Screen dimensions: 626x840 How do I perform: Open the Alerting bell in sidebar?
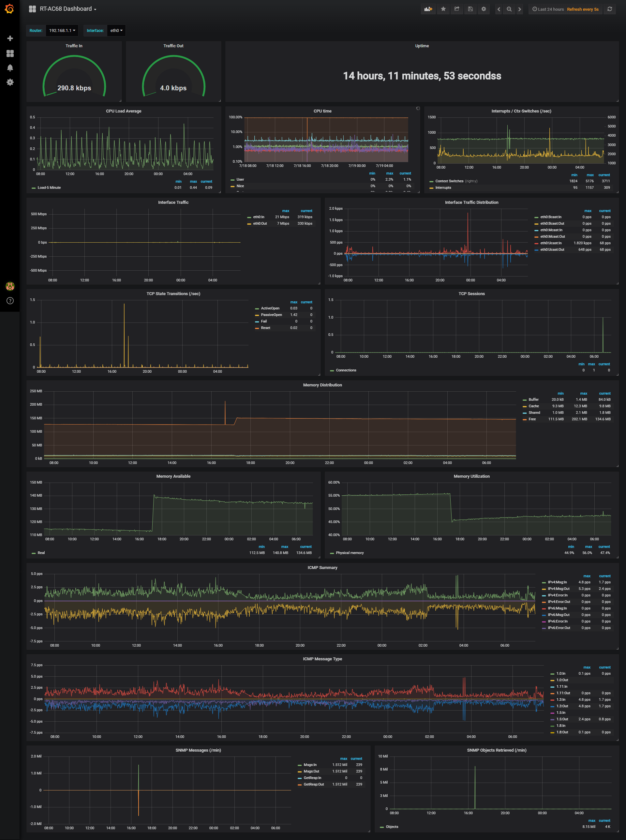10,68
